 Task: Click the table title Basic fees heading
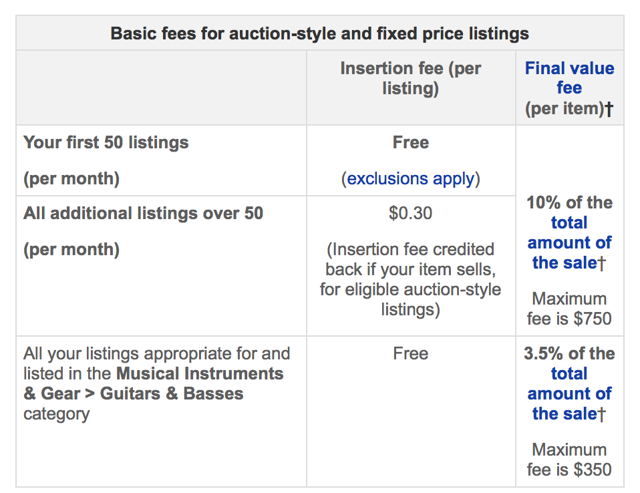point(320,33)
